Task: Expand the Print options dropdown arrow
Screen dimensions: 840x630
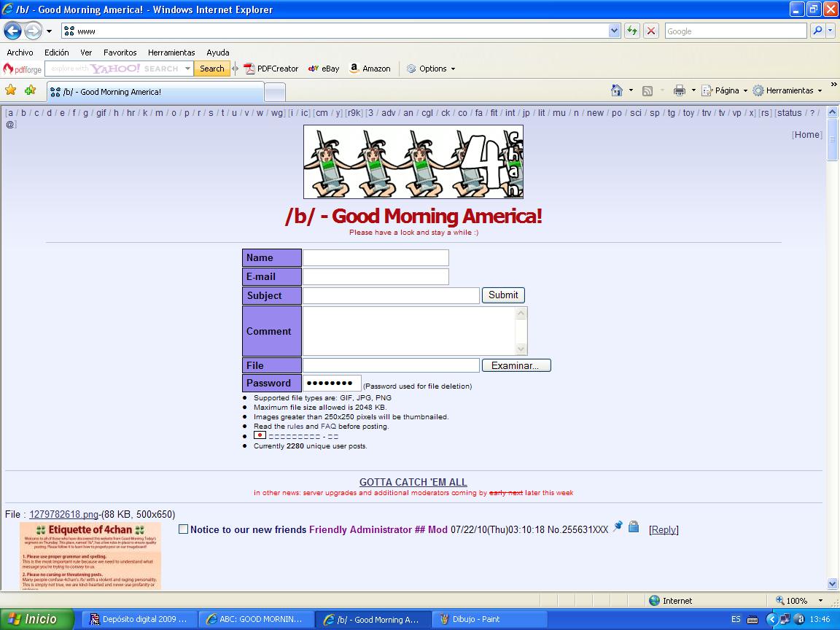Action: click(x=693, y=90)
